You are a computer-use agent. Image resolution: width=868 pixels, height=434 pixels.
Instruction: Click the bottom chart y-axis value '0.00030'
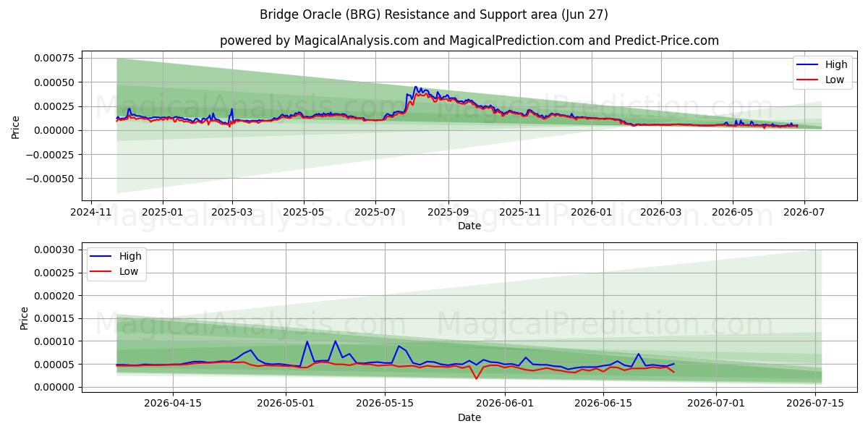point(54,250)
